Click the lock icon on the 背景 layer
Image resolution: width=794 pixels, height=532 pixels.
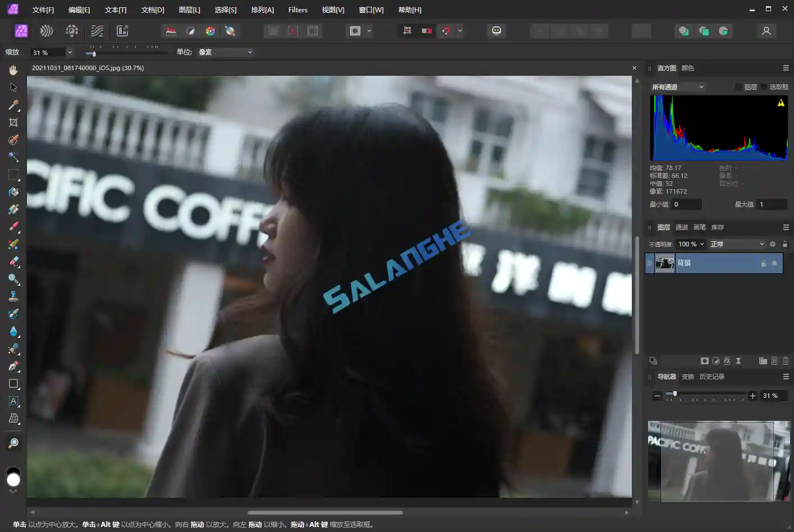click(x=764, y=263)
